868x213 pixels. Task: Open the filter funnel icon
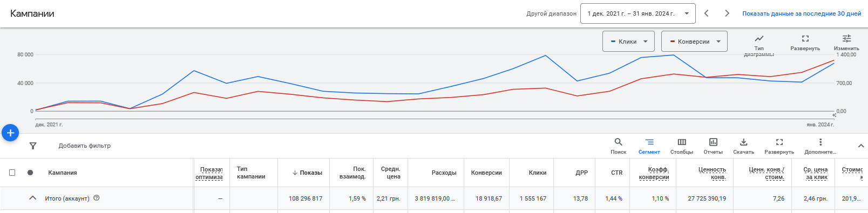(33, 146)
